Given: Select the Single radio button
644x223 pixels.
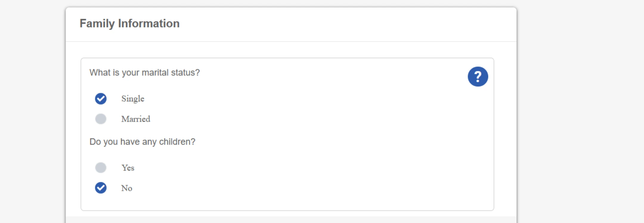Looking at the screenshot, I should [101, 99].
